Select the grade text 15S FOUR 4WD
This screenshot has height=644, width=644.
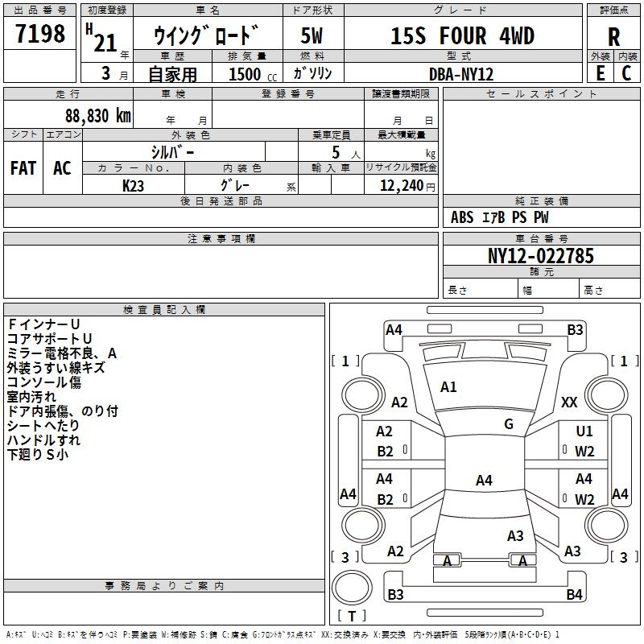coord(462,36)
